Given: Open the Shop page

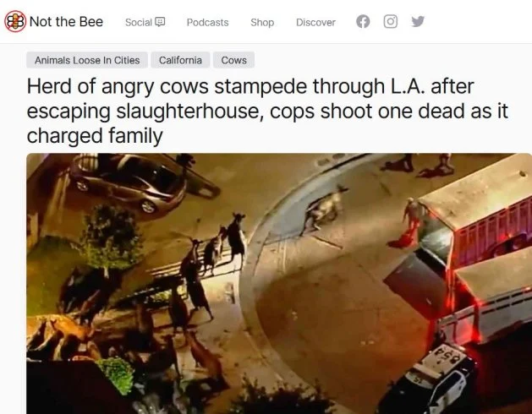Looking at the screenshot, I should click(262, 22).
